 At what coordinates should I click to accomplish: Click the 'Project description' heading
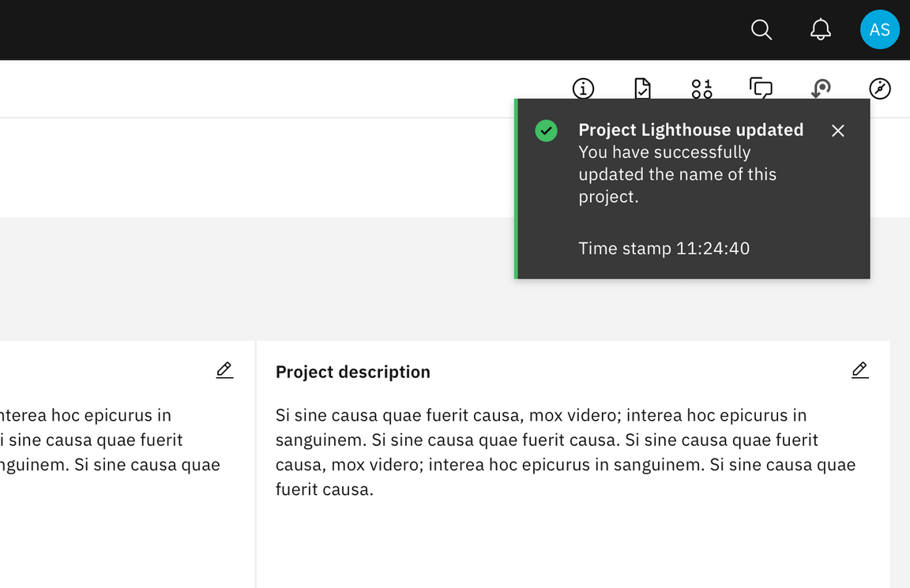coord(353,372)
